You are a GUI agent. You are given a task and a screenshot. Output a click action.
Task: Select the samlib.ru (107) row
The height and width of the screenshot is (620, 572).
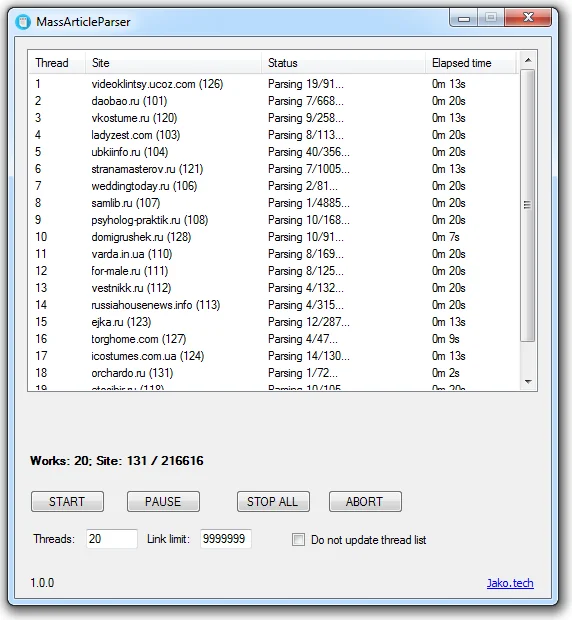pos(274,203)
